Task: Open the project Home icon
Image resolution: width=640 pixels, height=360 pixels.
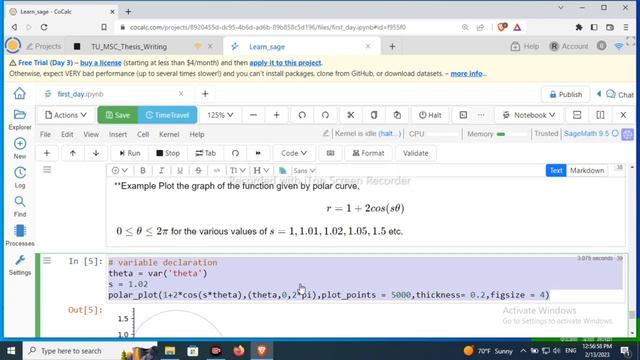Action: click(x=20, y=93)
